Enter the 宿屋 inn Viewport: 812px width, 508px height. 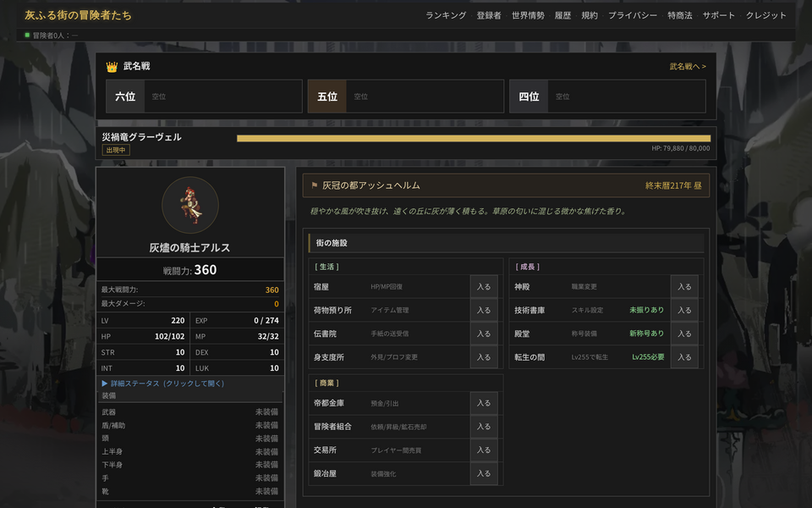coord(484,287)
